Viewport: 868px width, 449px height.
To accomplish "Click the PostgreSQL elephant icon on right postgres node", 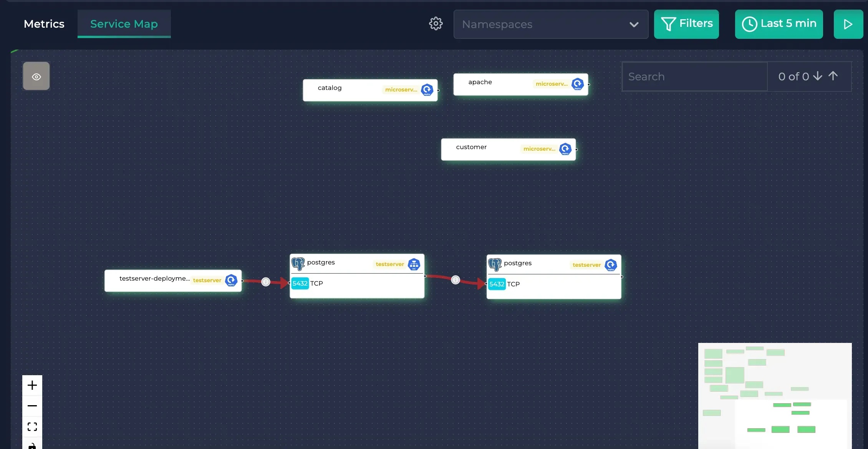I will click(x=495, y=264).
